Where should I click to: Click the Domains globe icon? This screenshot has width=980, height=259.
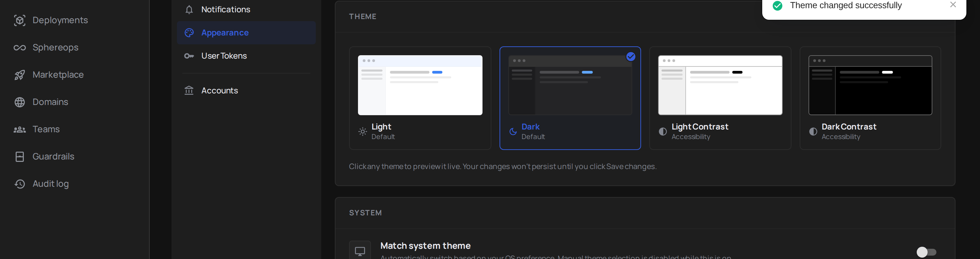click(20, 102)
